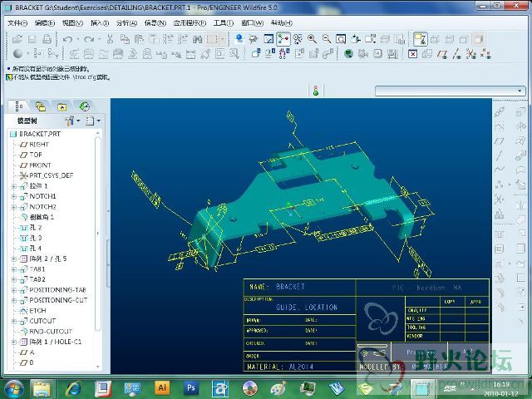The height and width of the screenshot is (399, 532).
Task: Open the selection filter combo box
Action: click(450, 91)
